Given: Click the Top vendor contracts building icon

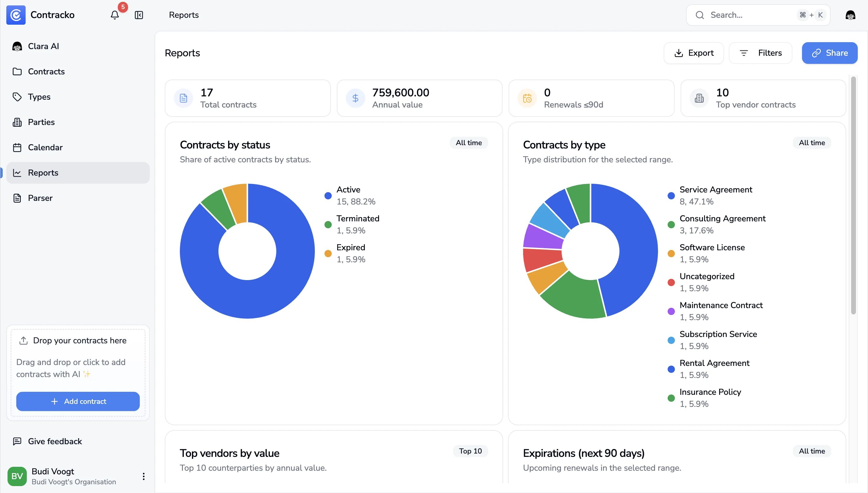Looking at the screenshot, I should pos(699,98).
